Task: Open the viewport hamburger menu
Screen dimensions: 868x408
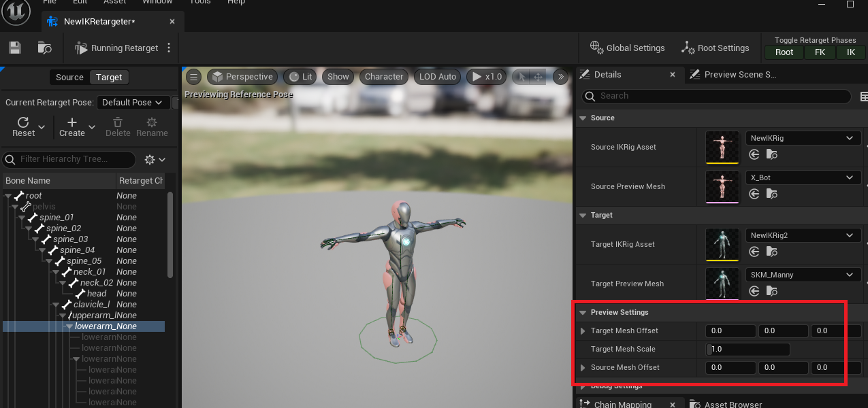Action: pos(193,77)
